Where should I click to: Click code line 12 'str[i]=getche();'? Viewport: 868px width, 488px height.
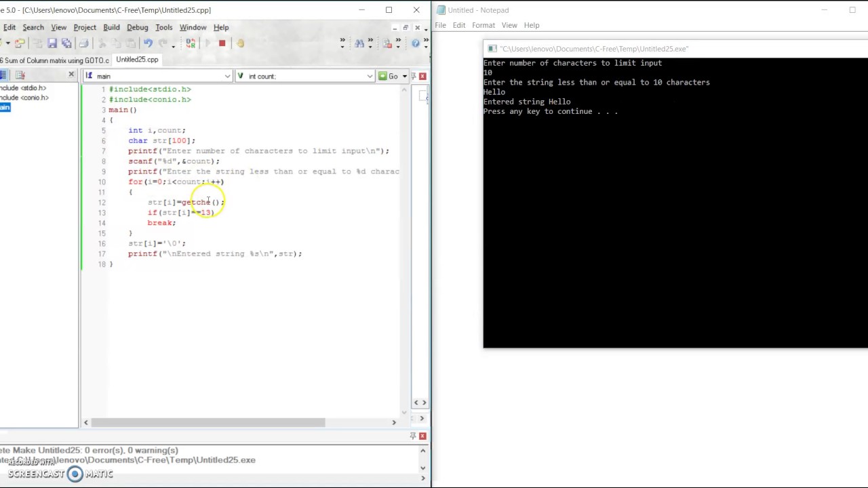(x=186, y=202)
